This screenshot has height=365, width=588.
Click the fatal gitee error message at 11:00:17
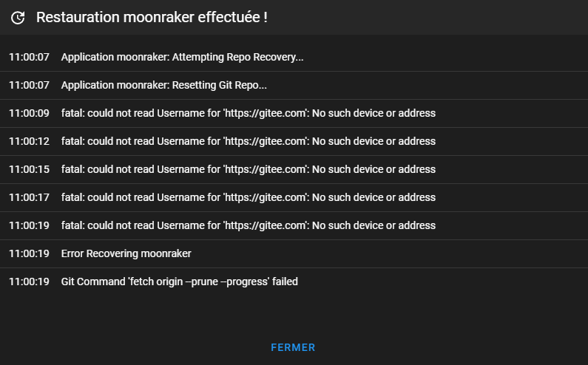[x=248, y=197]
